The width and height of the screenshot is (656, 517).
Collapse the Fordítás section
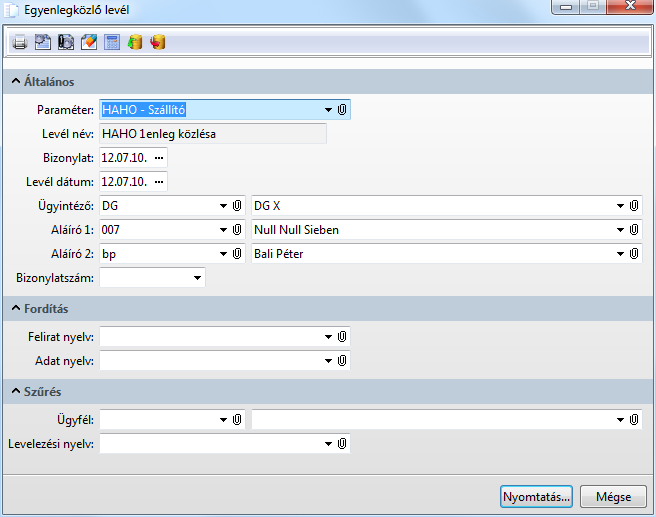(x=16, y=308)
